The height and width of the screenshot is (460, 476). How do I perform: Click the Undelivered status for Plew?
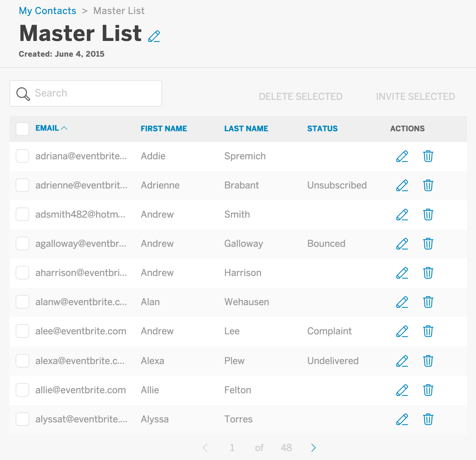click(333, 361)
